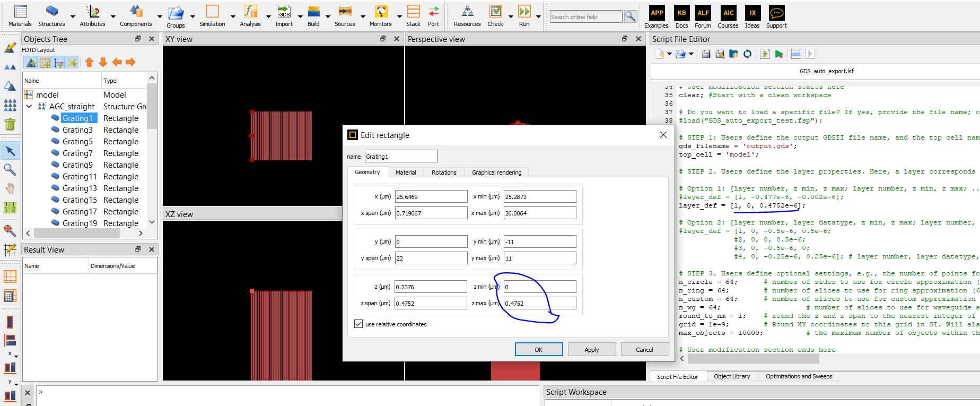Switch to the Material tab

[406, 172]
